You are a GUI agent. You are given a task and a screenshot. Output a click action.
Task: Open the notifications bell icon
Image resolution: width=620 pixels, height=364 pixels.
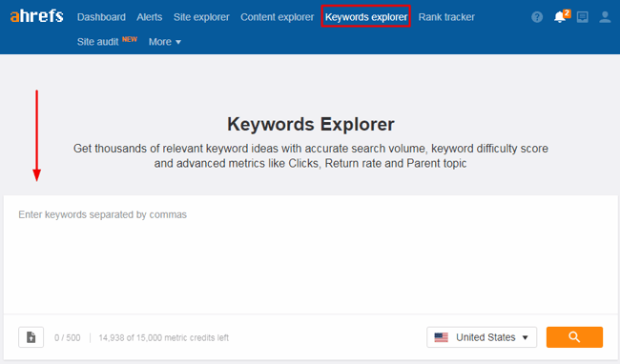click(x=561, y=16)
